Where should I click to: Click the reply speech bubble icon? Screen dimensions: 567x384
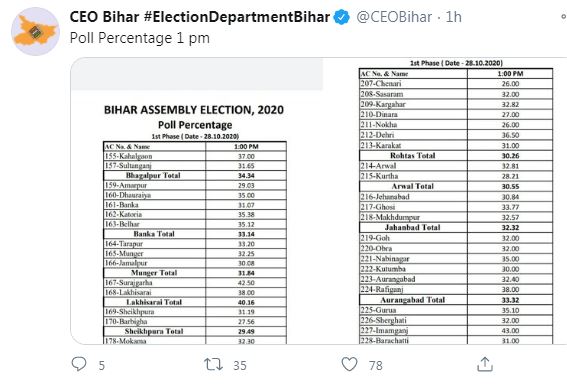tap(79, 364)
